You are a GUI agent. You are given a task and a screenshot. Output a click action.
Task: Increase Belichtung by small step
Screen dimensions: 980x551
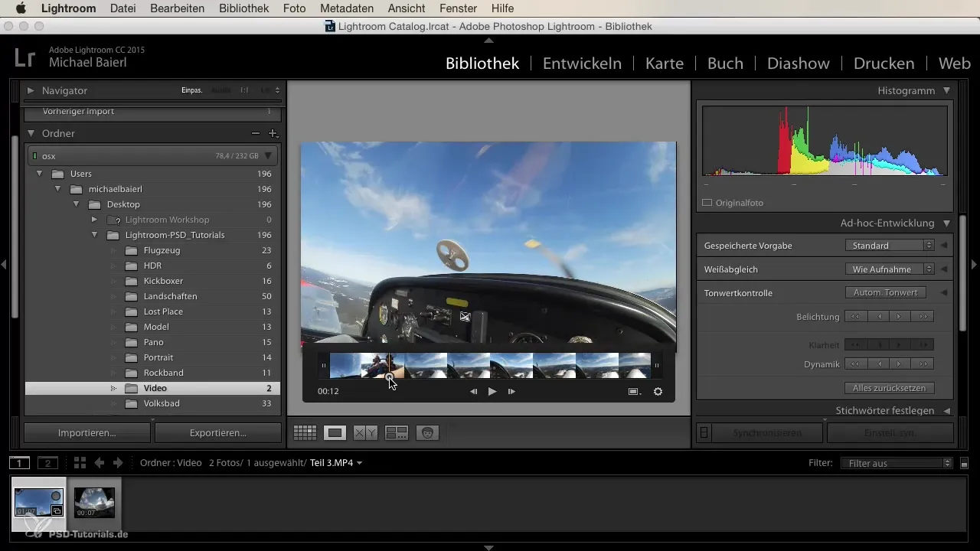(900, 317)
